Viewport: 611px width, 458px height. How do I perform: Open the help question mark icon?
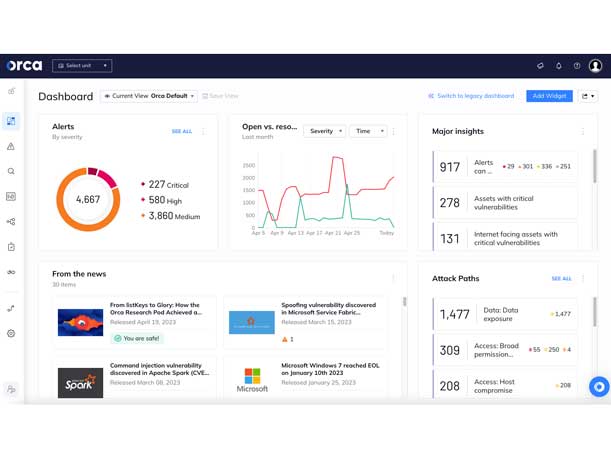577,66
